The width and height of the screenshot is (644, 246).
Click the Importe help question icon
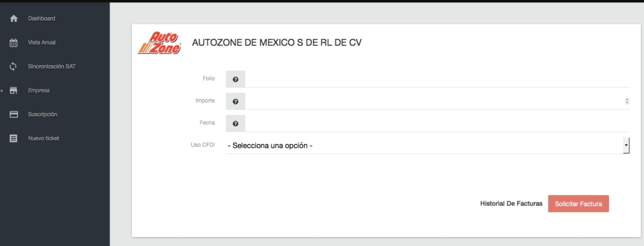pos(235,102)
